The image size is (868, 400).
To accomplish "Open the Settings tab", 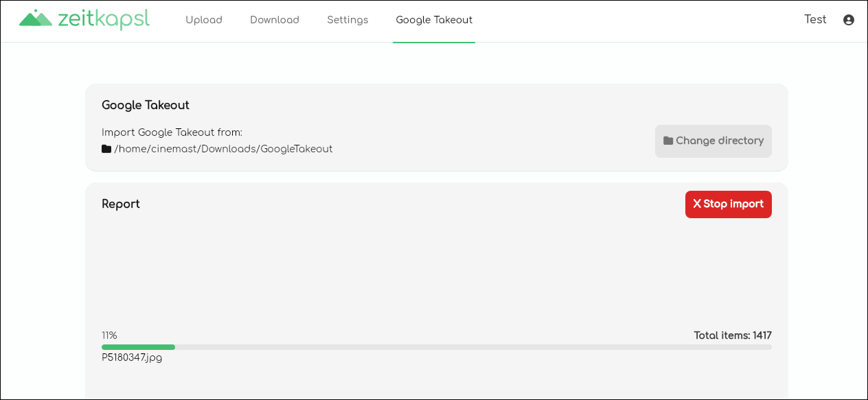I will point(347,20).
